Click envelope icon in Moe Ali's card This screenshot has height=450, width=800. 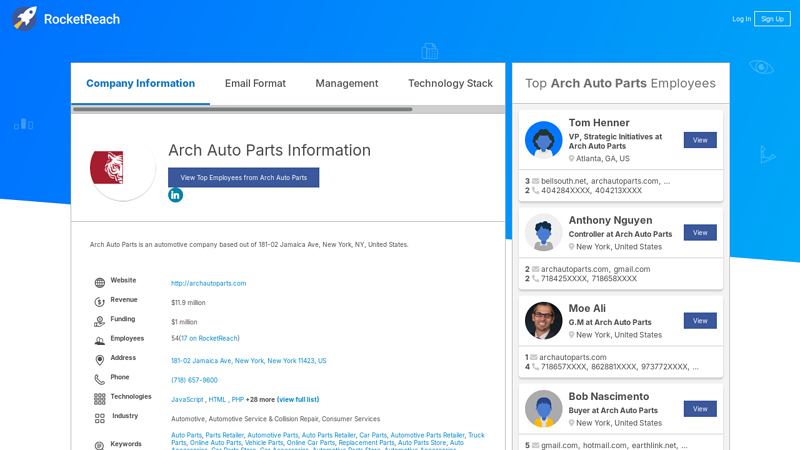[x=534, y=357]
